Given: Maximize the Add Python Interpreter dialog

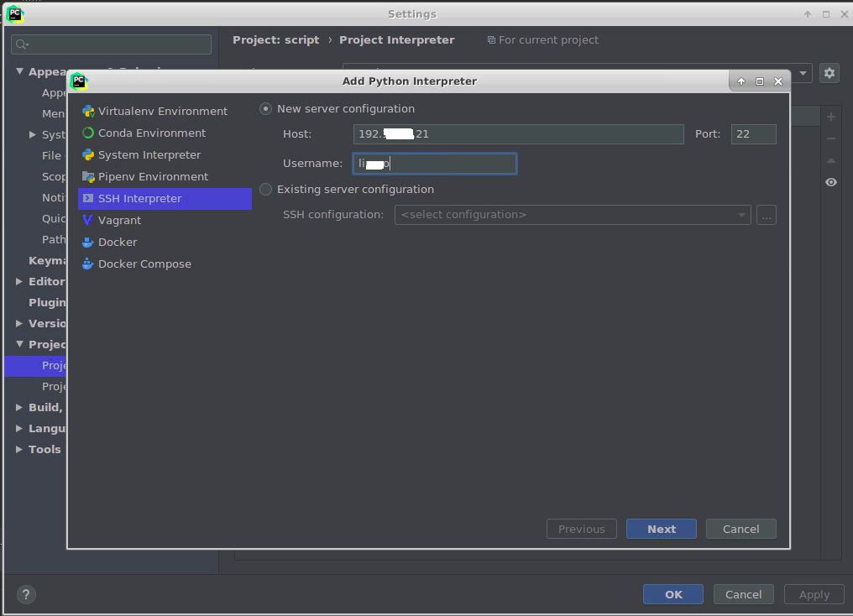Looking at the screenshot, I should (760, 81).
